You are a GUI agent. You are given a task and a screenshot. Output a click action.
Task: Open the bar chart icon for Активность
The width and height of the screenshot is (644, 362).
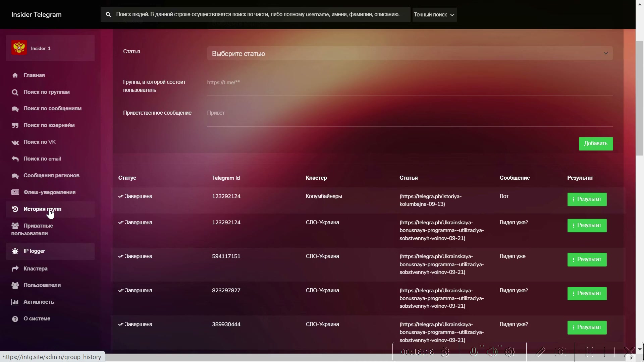(x=15, y=302)
